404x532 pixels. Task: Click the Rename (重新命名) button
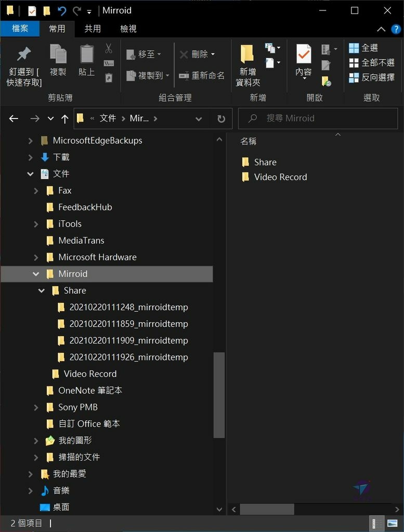pyautogui.click(x=202, y=75)
